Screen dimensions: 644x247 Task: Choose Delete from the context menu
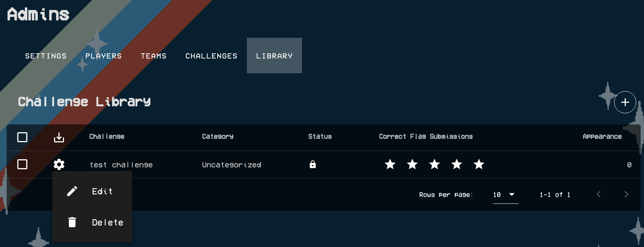[x=92, y=222]
